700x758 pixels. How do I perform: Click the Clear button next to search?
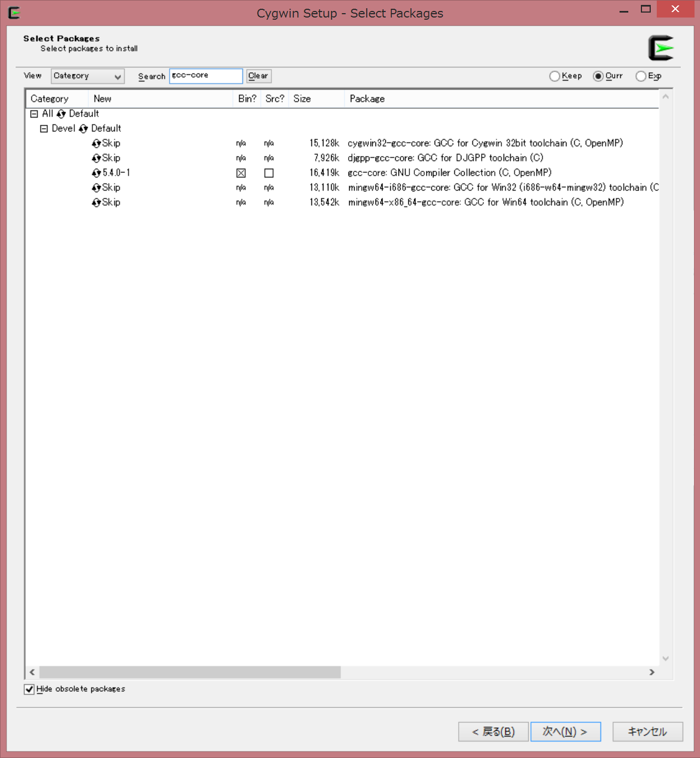258,76
